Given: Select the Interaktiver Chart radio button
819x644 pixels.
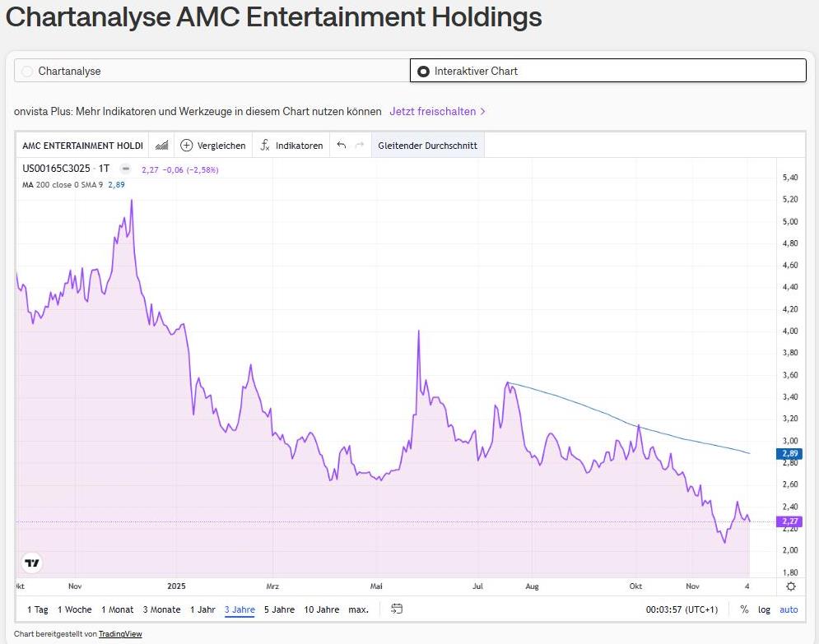Looking at the screenshot, I should 423,71.
